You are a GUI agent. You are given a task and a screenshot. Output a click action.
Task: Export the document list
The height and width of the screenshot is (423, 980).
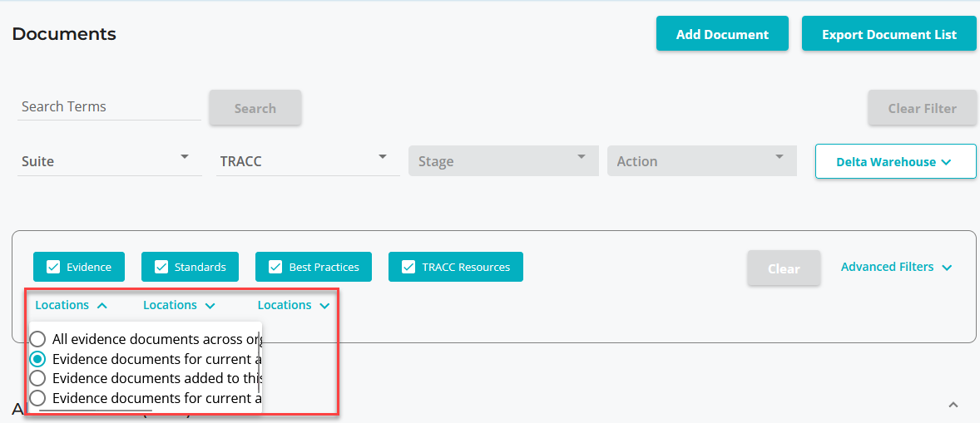coord(888,34)
